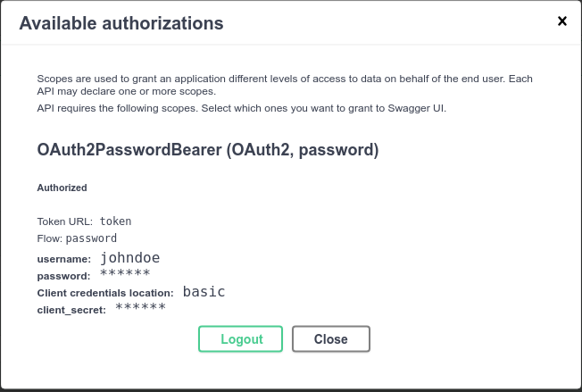This screenshot has width=582, height=392.
Task: Click the bold "username:" label
Action: pos(64,259)
